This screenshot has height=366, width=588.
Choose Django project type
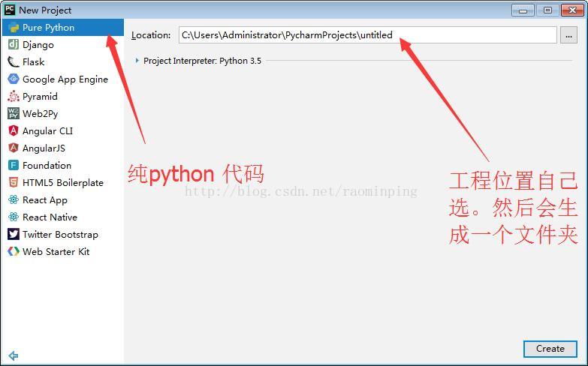[x=62, y=44]
